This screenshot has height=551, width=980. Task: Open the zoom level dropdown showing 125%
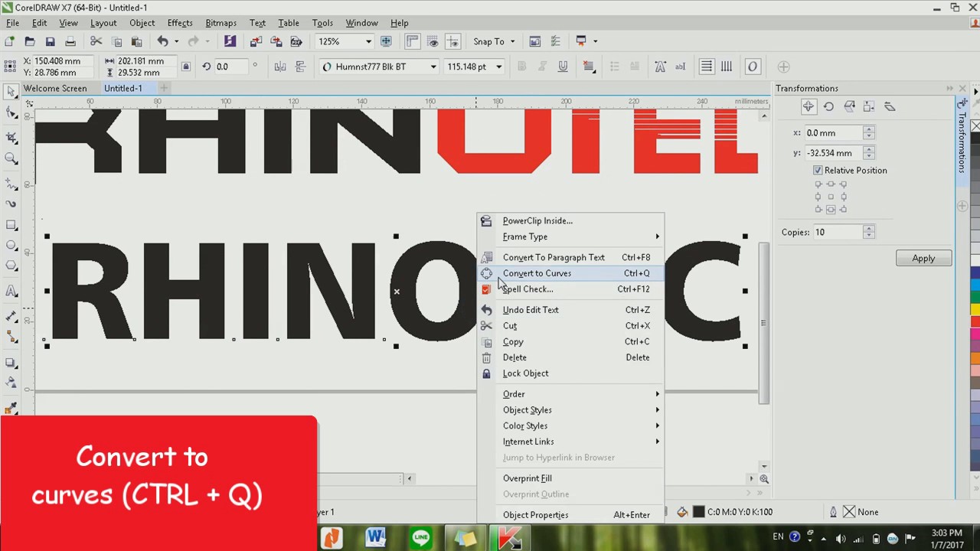[368, 41]
